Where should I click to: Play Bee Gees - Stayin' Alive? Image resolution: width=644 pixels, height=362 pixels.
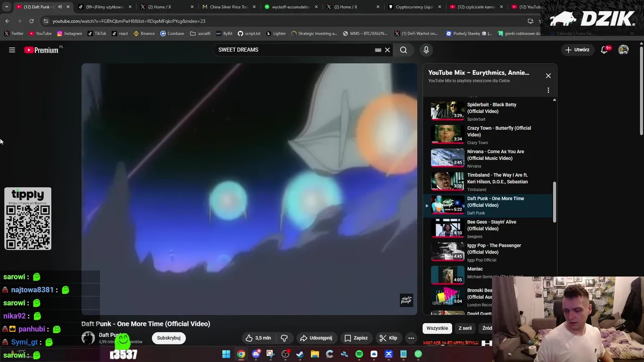(488, 229)
